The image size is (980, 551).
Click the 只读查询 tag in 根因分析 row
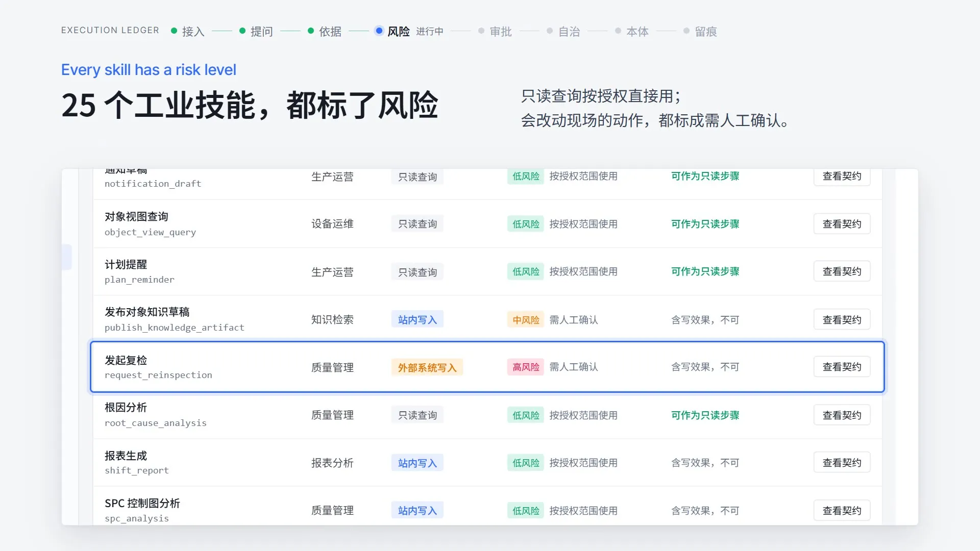pos(418,415)
